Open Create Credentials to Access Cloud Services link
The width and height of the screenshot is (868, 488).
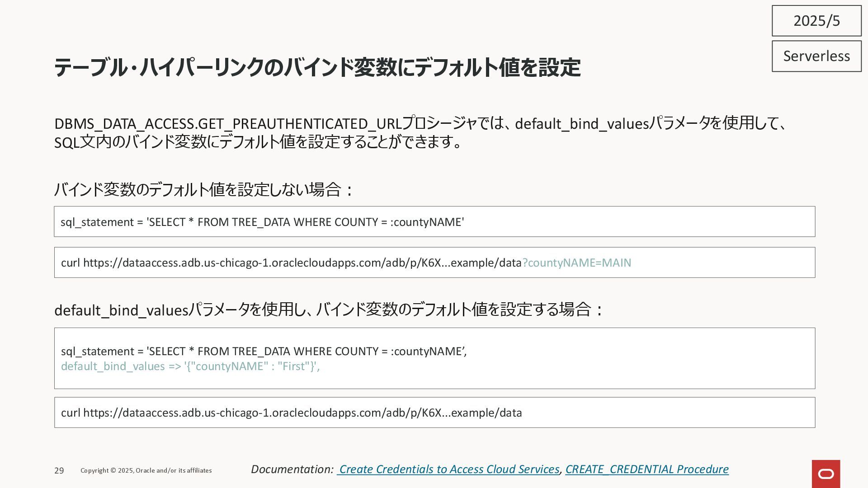[448, 469]
